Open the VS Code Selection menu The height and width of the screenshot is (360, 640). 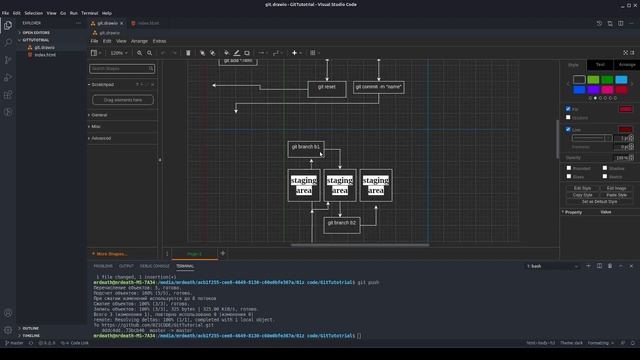click(33, 13)
